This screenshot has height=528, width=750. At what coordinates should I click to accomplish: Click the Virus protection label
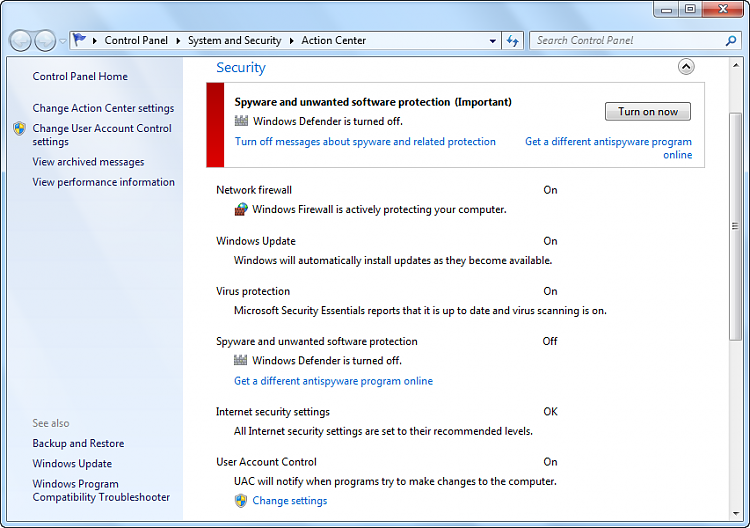tap(253, 291)
